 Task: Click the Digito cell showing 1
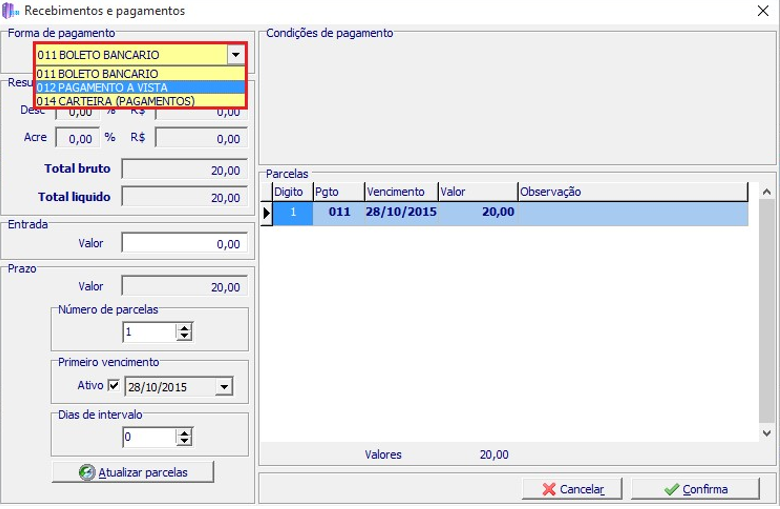point(293,213)
